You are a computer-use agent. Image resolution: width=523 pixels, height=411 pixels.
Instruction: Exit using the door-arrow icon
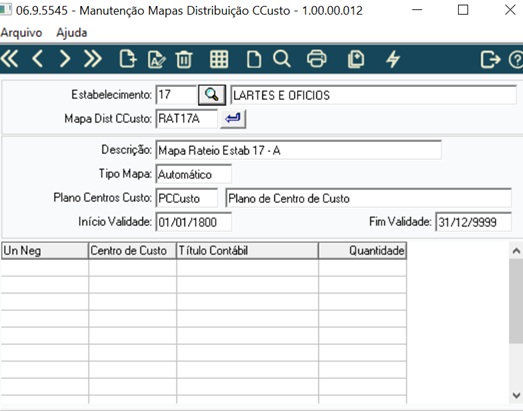click(x=490, y=59)
